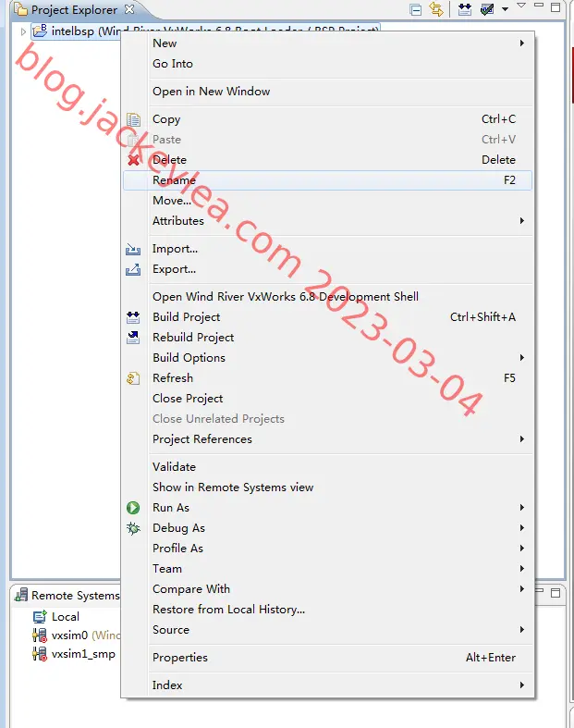Screen dimensions: 574x728
Task: Expand the Compare With submenu arrow
Action: [522, 589]
